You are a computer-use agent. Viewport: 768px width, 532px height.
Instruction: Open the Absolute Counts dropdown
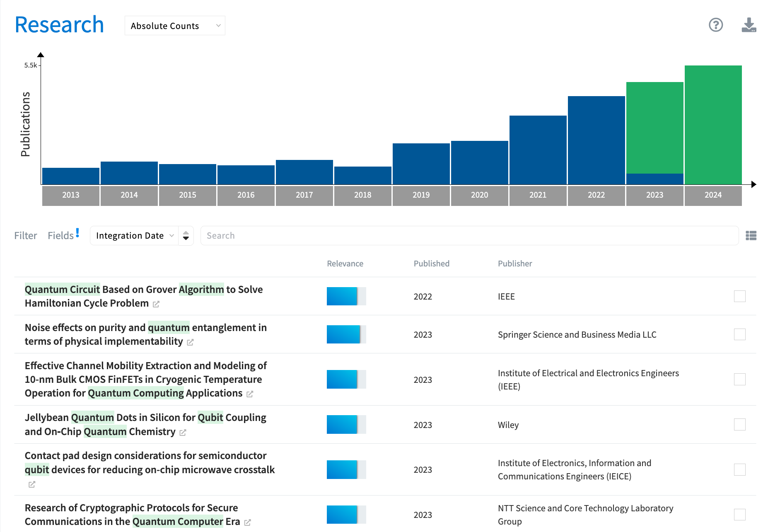click(x=175, y=26)
